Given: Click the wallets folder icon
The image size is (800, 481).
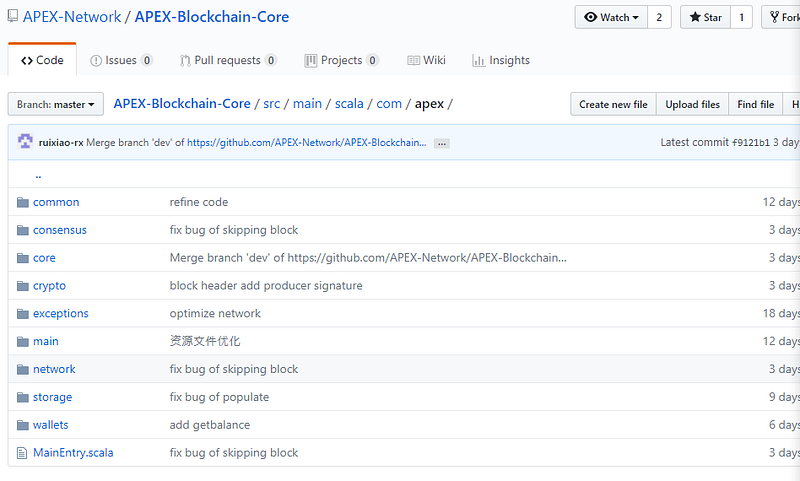Looking at the screenshot, I should [x=22, y=425].
